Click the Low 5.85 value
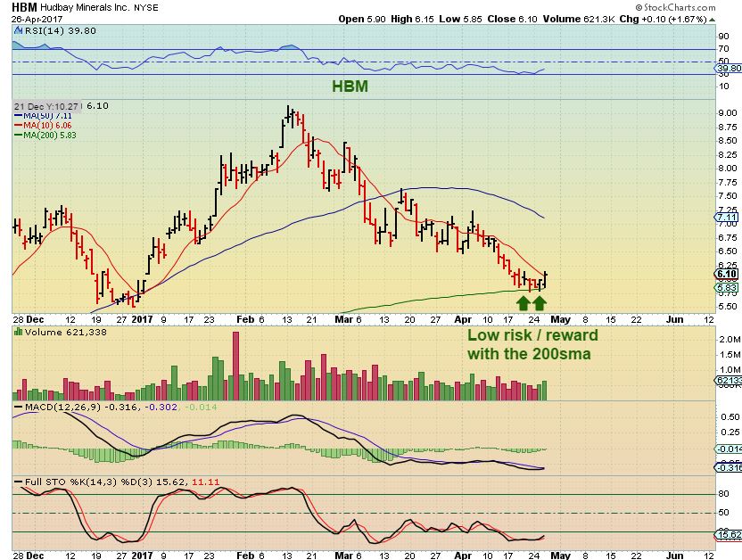The image size is (742, 560). (x=460, y=20)
